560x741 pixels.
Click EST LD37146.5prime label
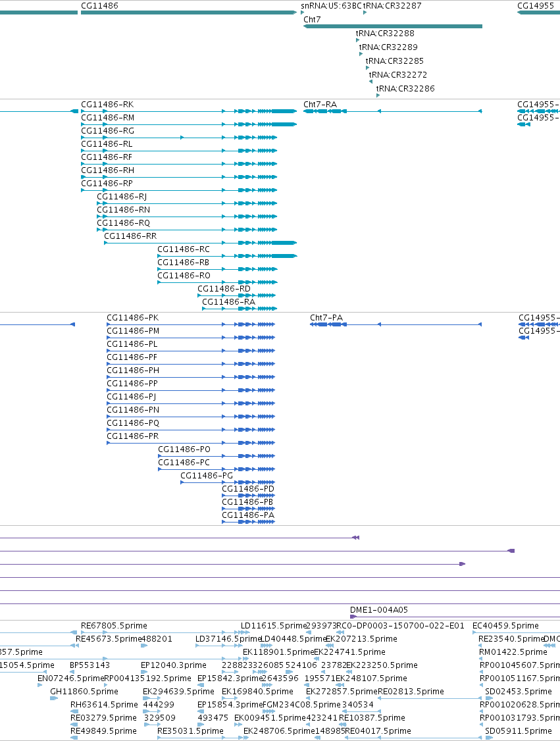point(228,639)
